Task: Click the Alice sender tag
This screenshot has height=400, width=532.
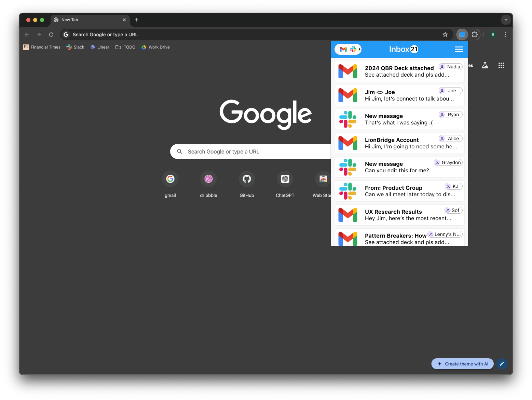Action: 450,138
